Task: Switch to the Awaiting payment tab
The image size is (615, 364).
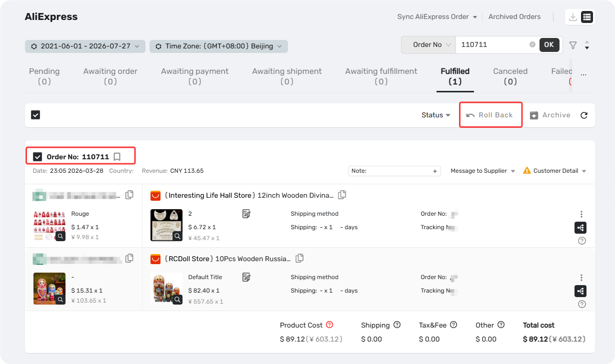Action: coord(195,76)
